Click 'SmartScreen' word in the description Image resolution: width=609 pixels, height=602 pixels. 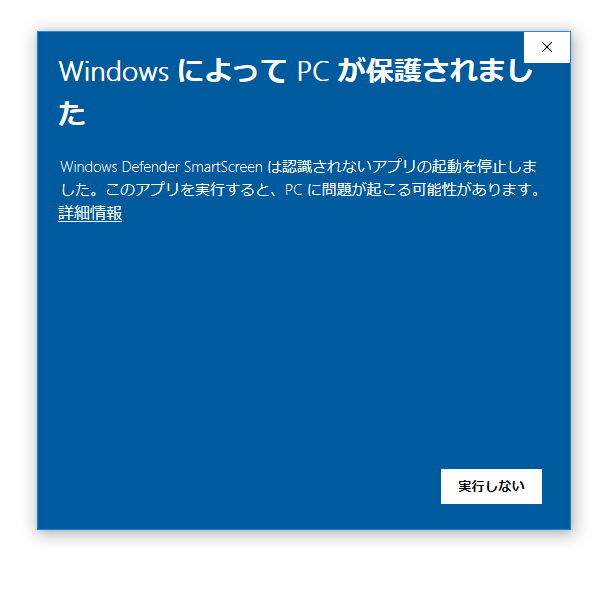223,167
